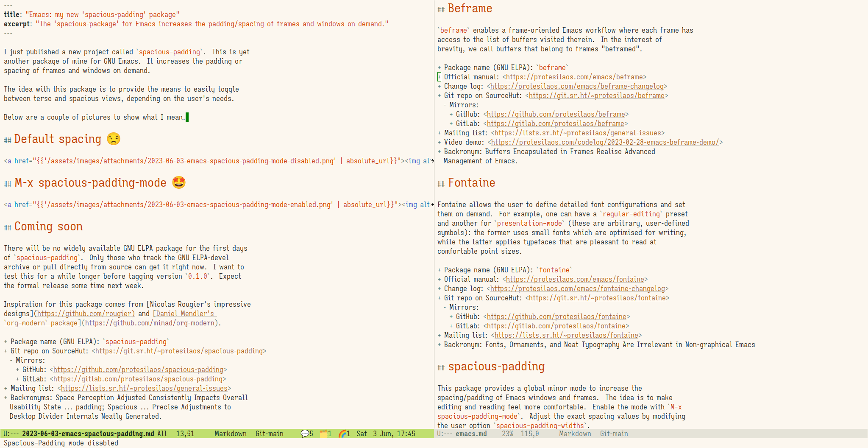Click the ## marker before the Beframe heading
This screenshot has height=448, width=868.
[441, 9]
